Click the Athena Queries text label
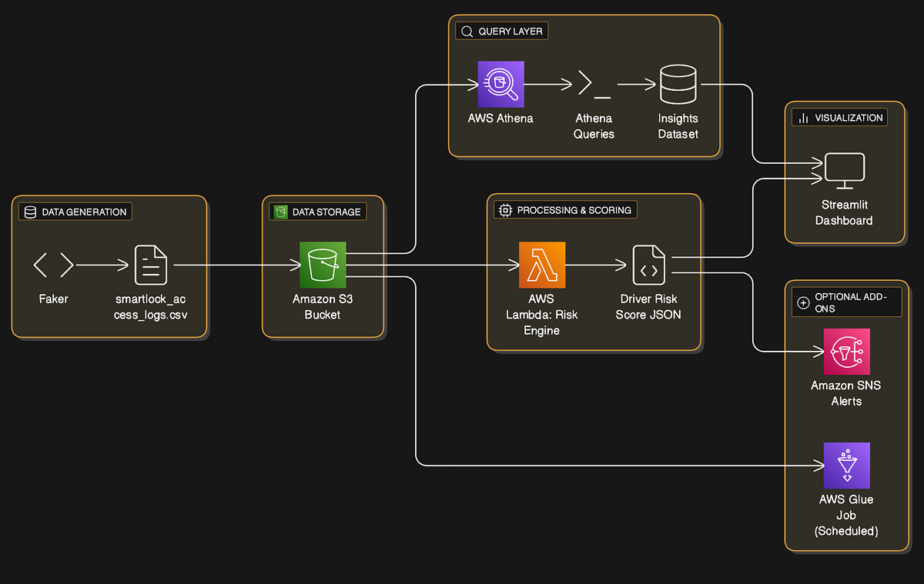The height and width of the screenshot is (584, 924). pos(594,126)
